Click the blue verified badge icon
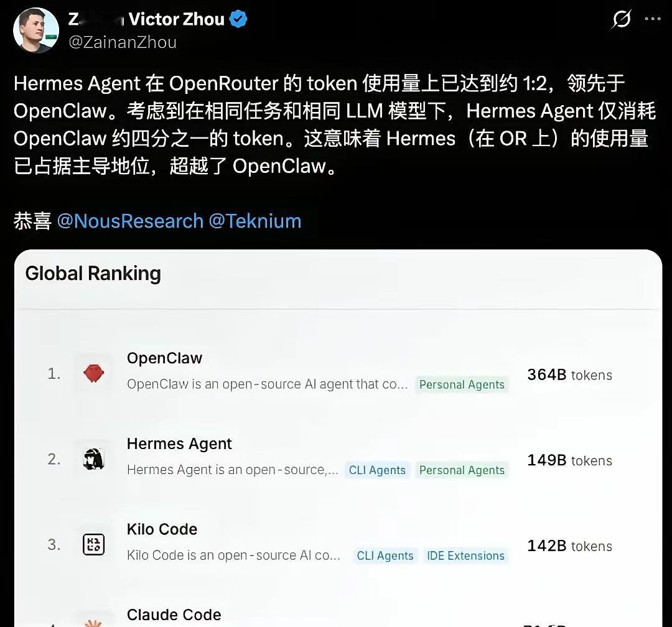Viewport: 672px width, 627px height. pyautogui.click(x=238, y=20)
